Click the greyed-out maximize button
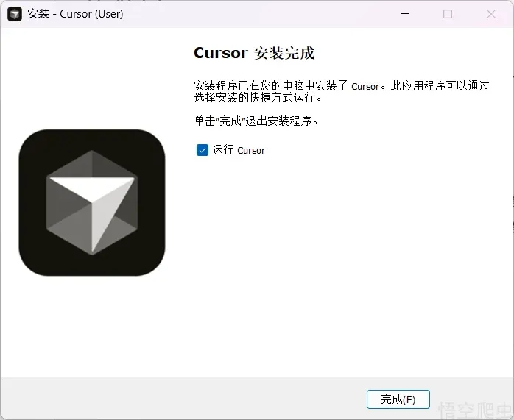The height and width of the screenshot is (420, 514). click(448, 14)
